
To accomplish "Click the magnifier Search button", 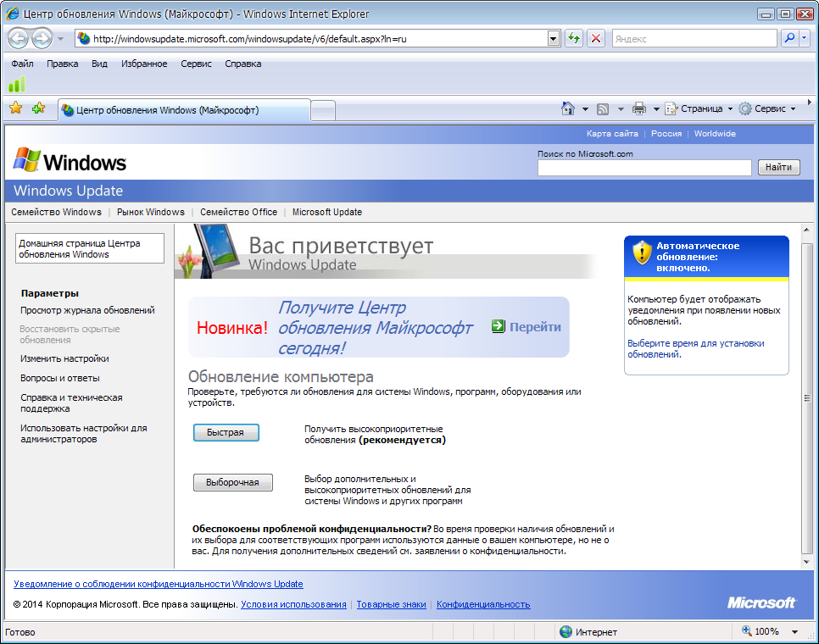I will click(x=790, y=38).
